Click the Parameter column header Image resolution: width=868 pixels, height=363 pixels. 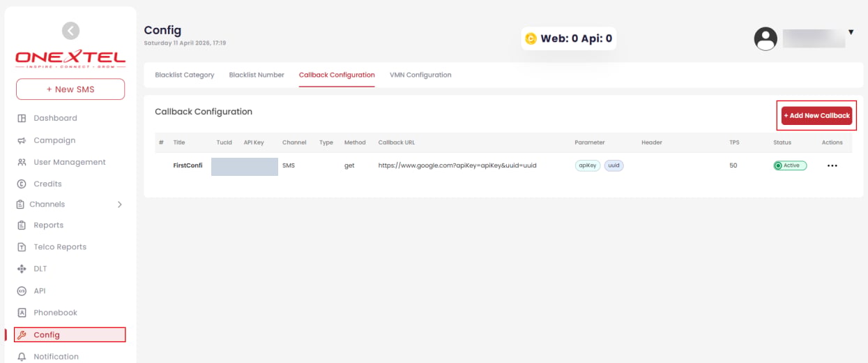click(590, 142)
